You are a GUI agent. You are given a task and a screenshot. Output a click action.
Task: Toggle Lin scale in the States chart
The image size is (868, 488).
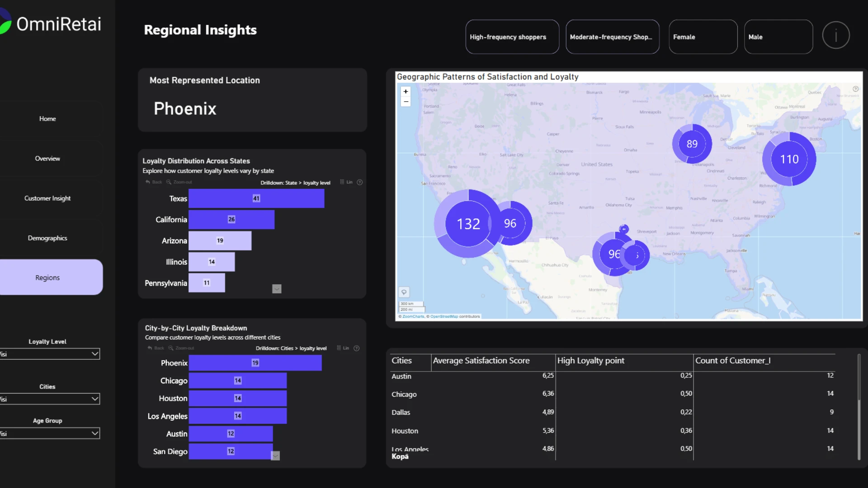pos(346,182)
